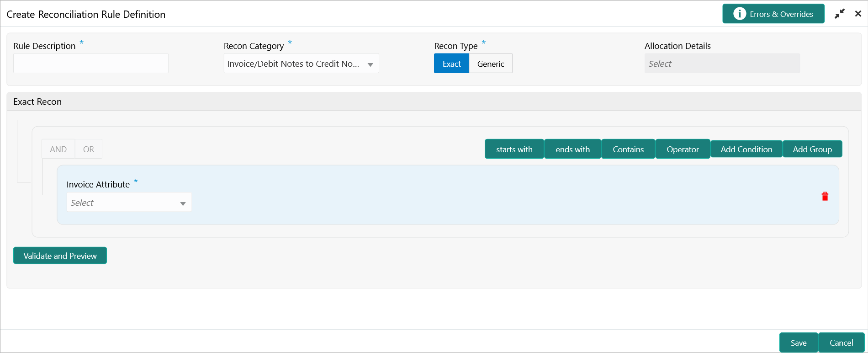Close the Create Reconciliation Rule dialog
Viewport: 868px width, 353px height.
[858, 14]
